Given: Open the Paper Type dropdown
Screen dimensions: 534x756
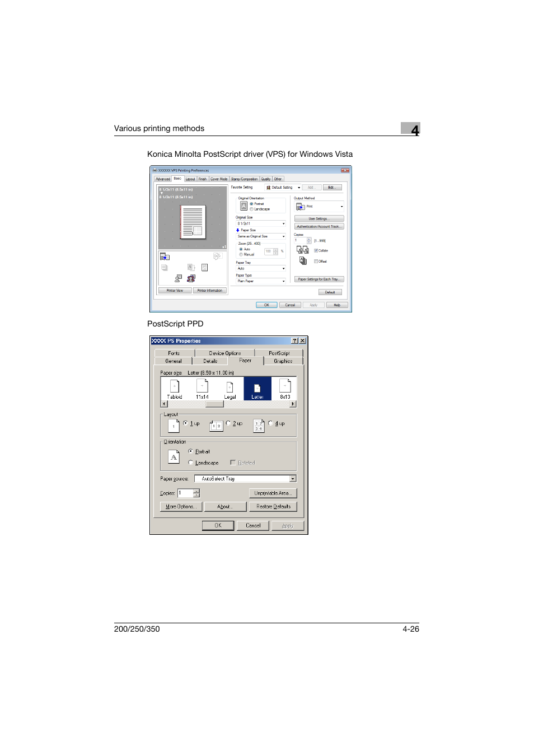Looking at the screenshot, I should point(261,281).
